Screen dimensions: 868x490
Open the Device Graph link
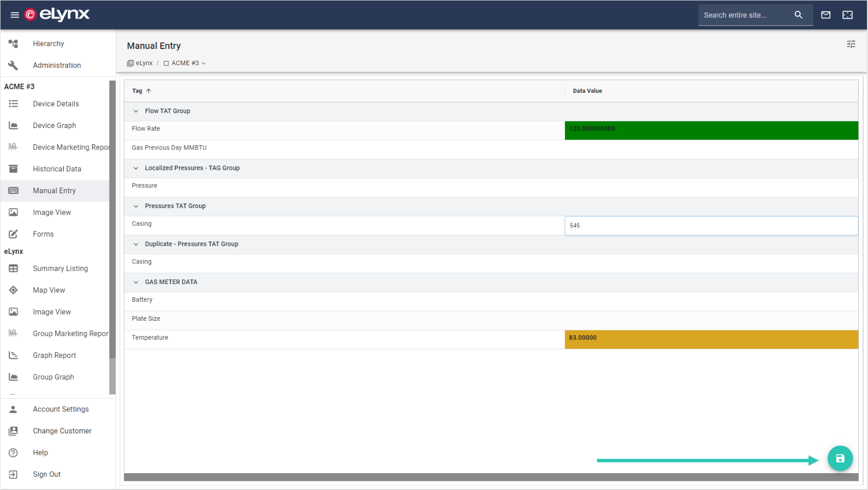click(x=55, y=125)
